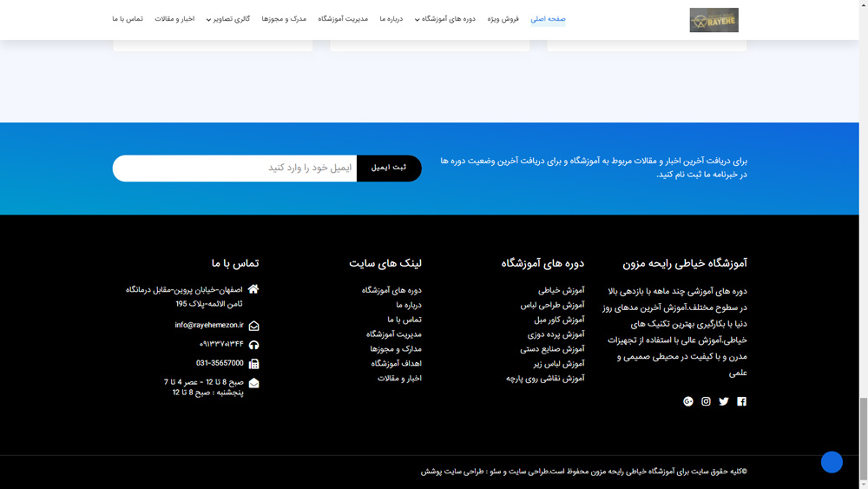Expand the گالری تصاویر menu dropdown

228,19
